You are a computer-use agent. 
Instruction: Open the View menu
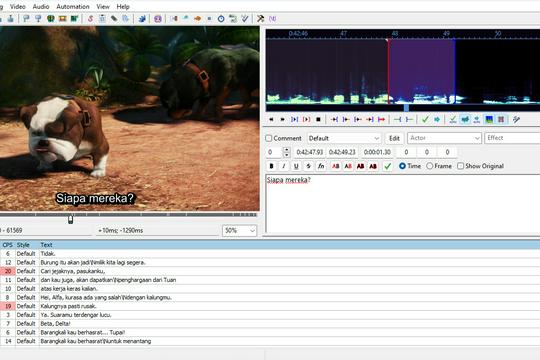(x=103, y=7)
